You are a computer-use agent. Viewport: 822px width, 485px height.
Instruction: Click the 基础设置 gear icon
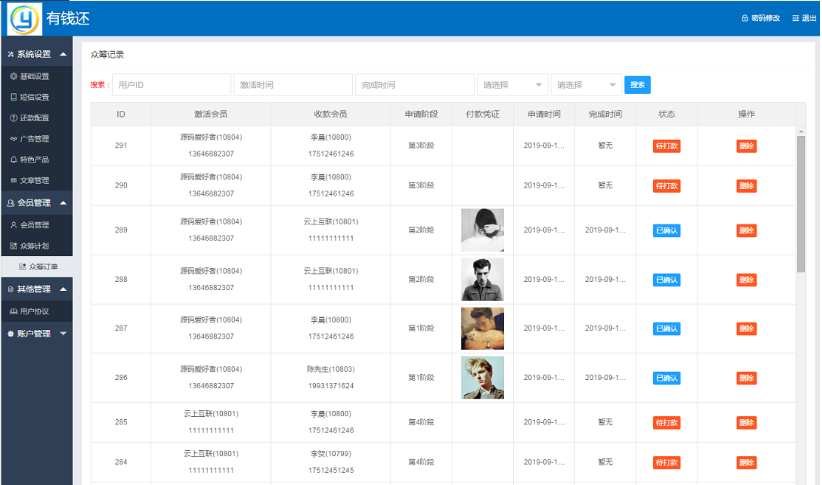point(14,76)
